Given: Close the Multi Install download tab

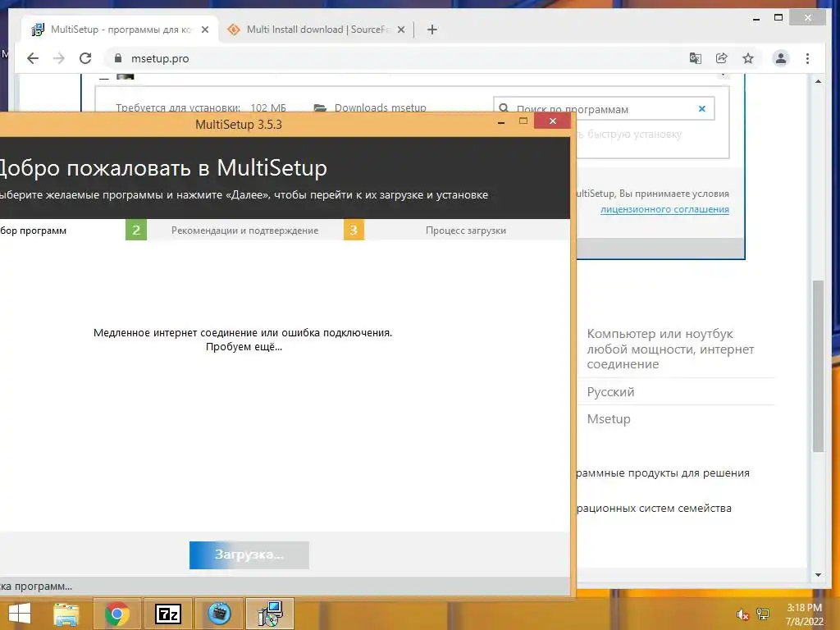Looking at the screenshot, I should coord(400,30).
